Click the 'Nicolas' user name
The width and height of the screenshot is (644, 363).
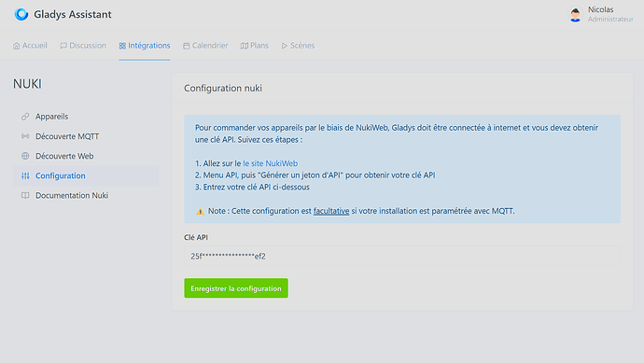600,9
